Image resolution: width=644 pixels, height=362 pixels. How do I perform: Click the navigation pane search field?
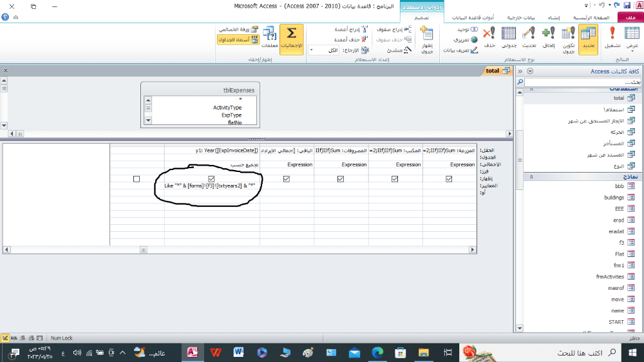click(583, 82)
